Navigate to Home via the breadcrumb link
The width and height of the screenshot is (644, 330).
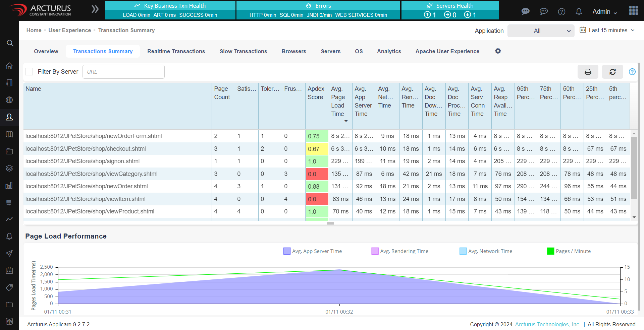coord(34,30)
